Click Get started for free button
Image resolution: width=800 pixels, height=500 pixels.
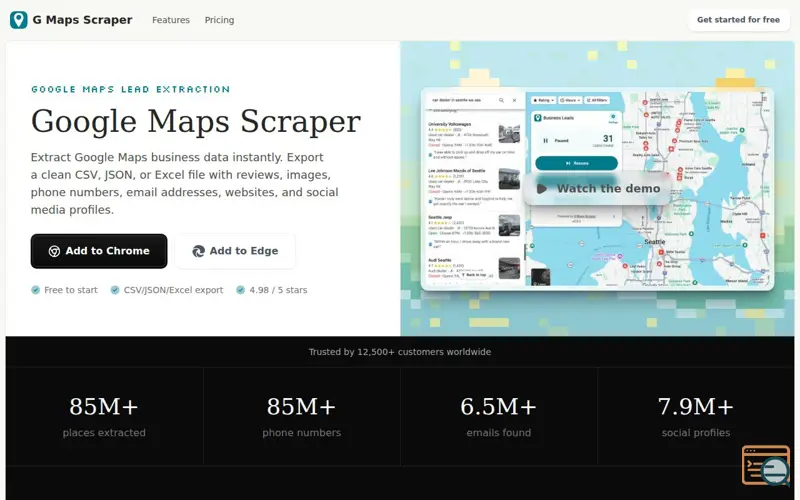click(738, 20)
